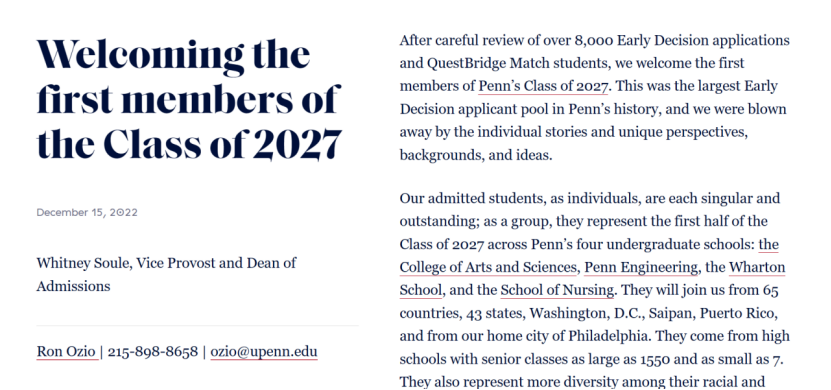Click the first paragraph about Early Decision applications
Screen dimensions: 831x390
pos(595,98)
